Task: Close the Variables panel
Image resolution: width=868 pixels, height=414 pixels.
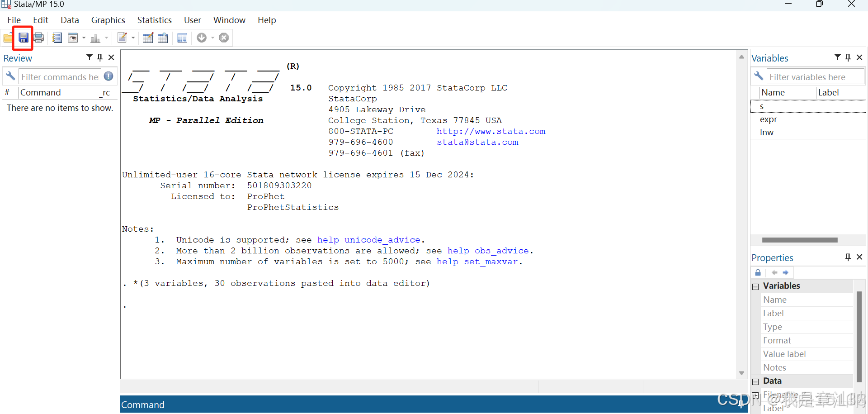Action: click(x=859, y=57)
